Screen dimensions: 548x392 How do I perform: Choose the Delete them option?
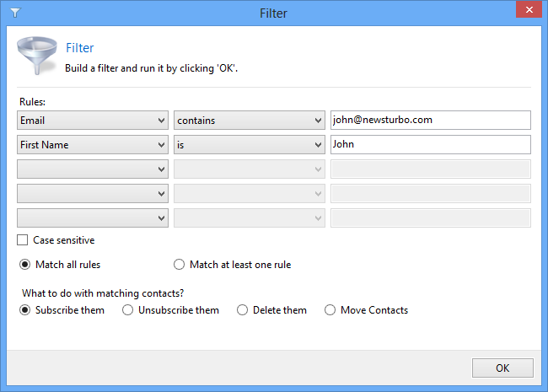(x=243, y=310)
